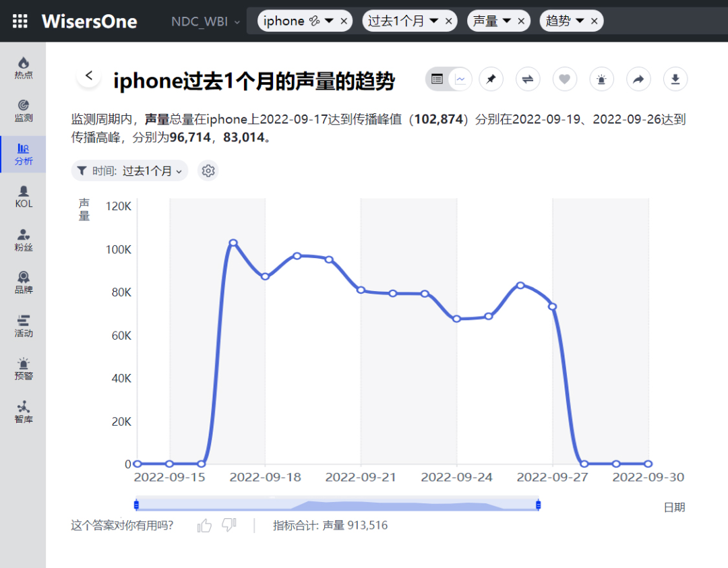728x568 pixels.
Task: Click the back arrow button
Action: [x=89, y=75]
